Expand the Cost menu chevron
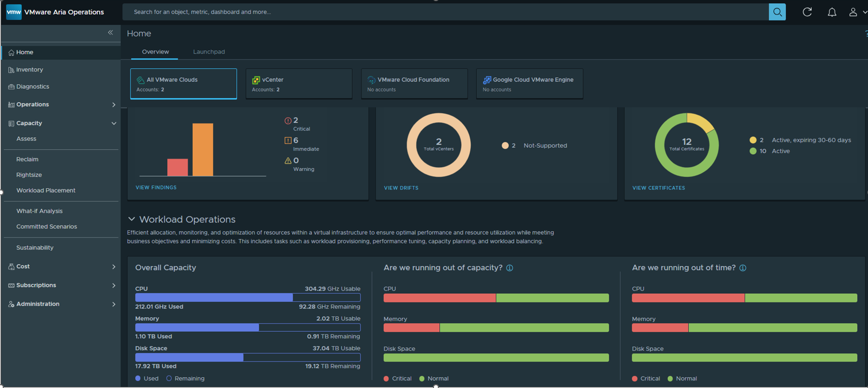 pos(114,267)
